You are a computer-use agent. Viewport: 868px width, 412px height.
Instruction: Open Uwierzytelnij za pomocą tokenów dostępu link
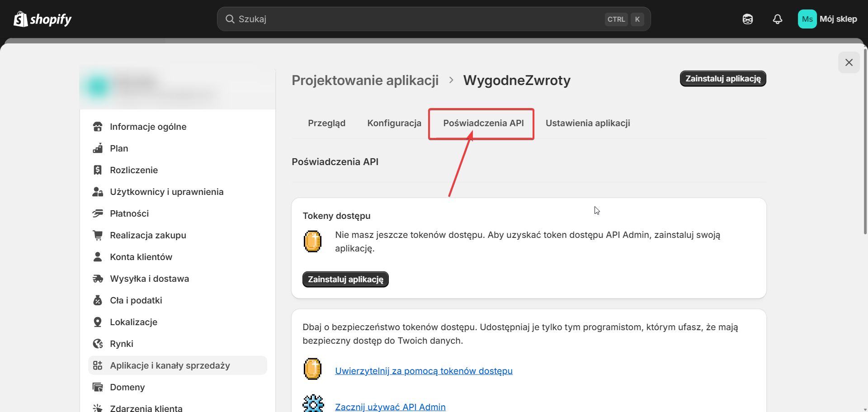pyautogui.click(x=424, y=371)
